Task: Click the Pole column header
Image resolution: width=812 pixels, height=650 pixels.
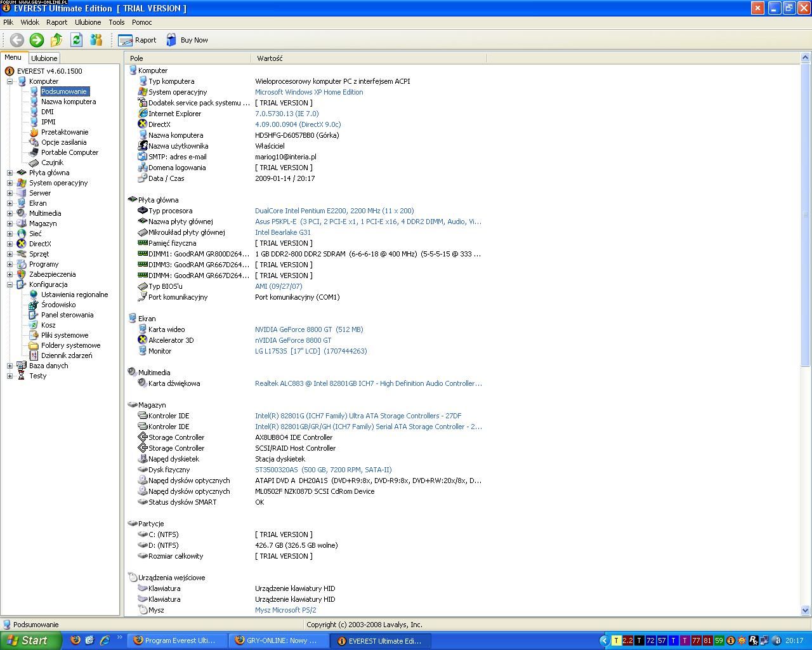Action: tap(188, 58)
